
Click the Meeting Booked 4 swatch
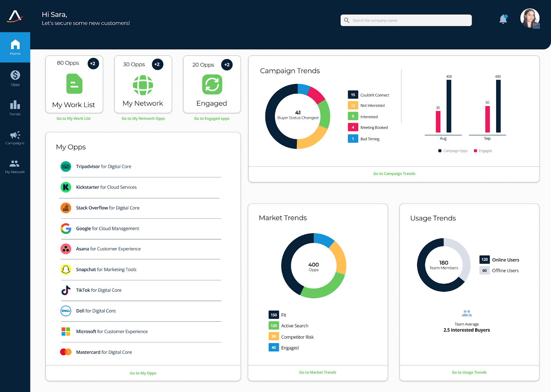[x=353, y=127]
